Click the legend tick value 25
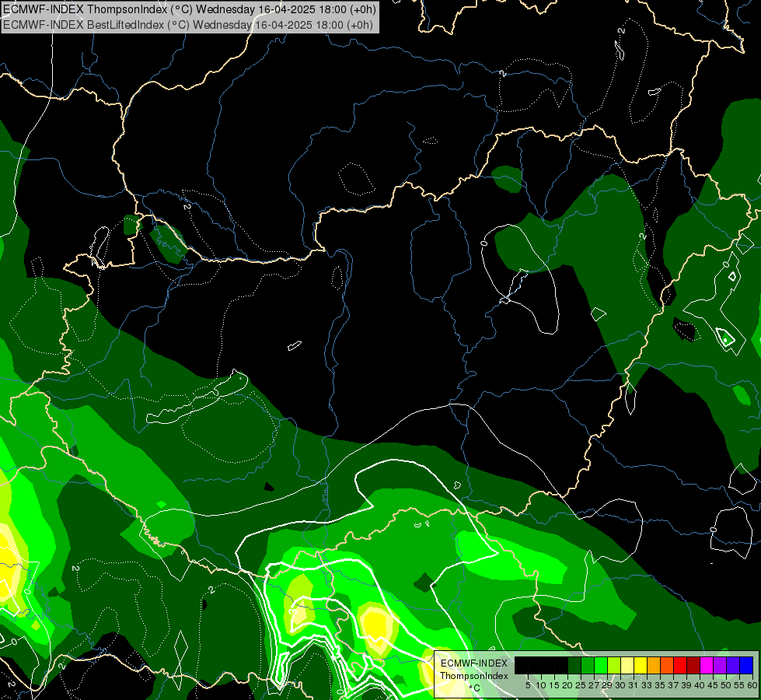Viewport: 761px width, 700px height. click(x=581, y=685)
